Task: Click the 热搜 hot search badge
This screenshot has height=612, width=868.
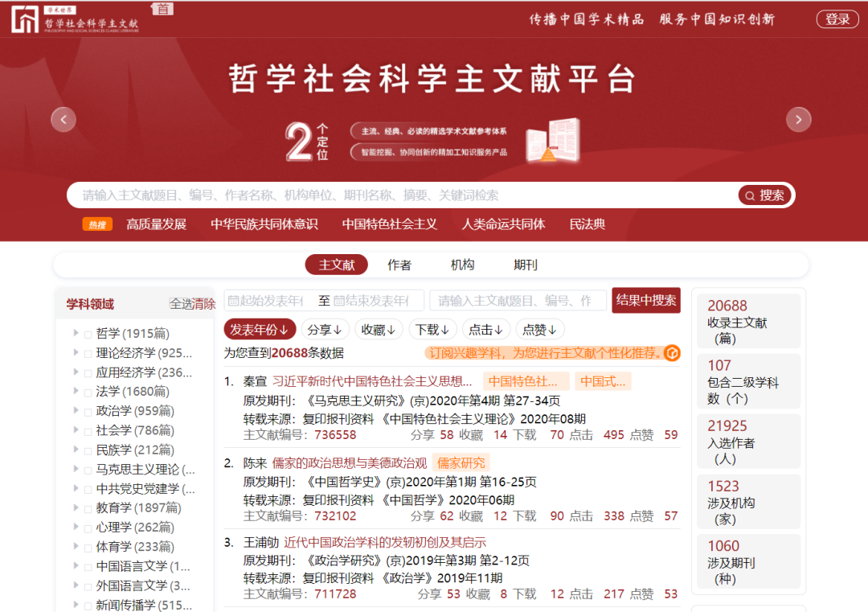Action: [97, 224]
